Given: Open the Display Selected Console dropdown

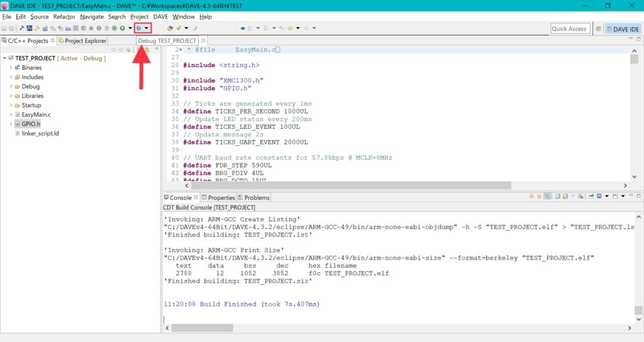Looking at the screenshot, I should click(607, 196).
